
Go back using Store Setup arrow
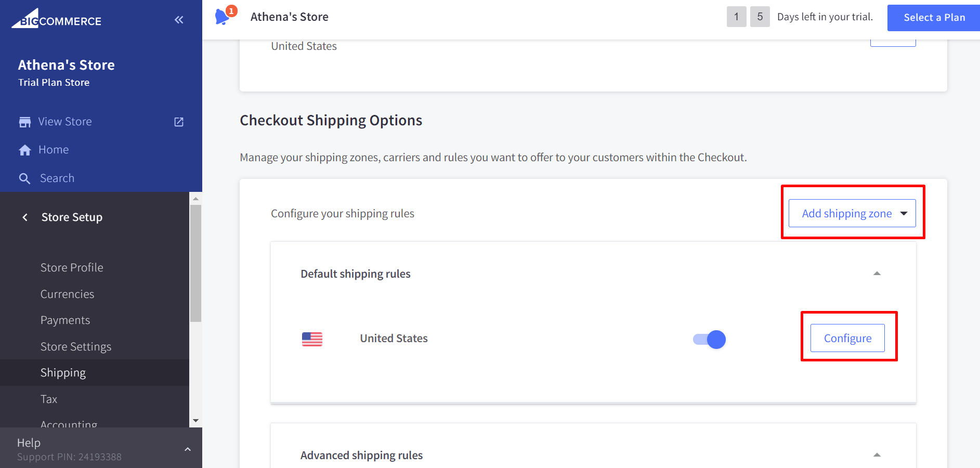25,217
